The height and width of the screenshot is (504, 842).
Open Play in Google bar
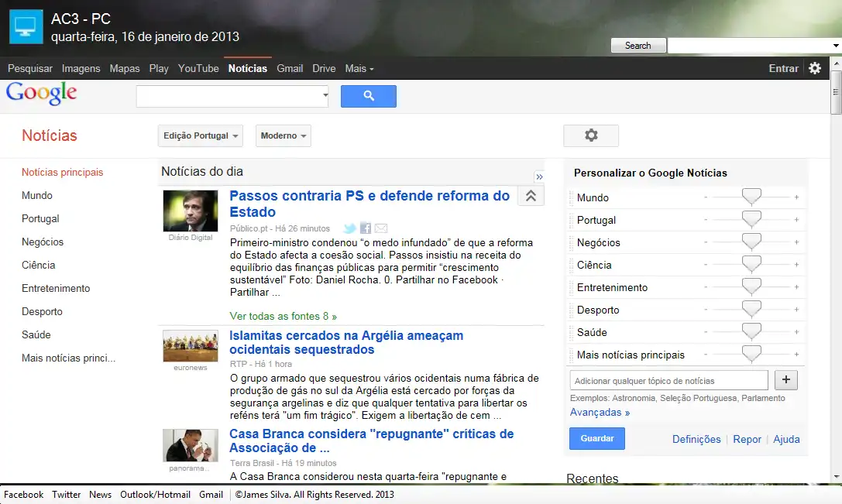coord(159,69)
